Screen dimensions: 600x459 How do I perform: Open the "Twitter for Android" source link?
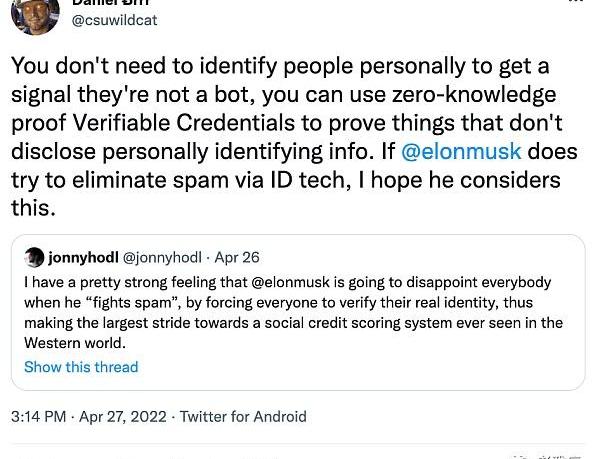pos(243,416)
